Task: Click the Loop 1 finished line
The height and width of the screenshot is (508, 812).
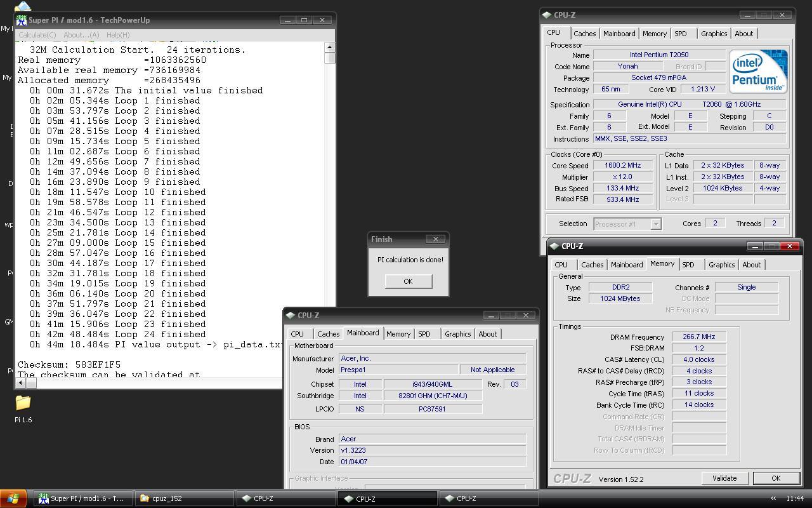Action: (x=115, y=100)
